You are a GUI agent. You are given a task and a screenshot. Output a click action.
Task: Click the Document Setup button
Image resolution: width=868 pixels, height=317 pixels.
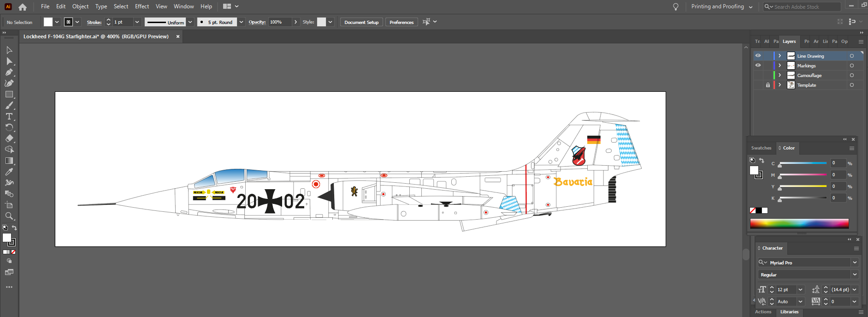(361, 22)
